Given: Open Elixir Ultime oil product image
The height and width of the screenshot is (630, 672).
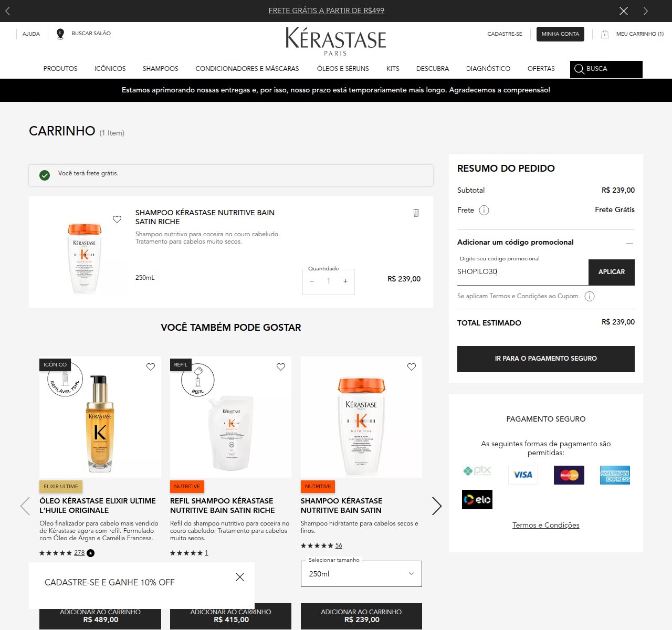Looking at the screenshot, I should click(x=100, y=417).
